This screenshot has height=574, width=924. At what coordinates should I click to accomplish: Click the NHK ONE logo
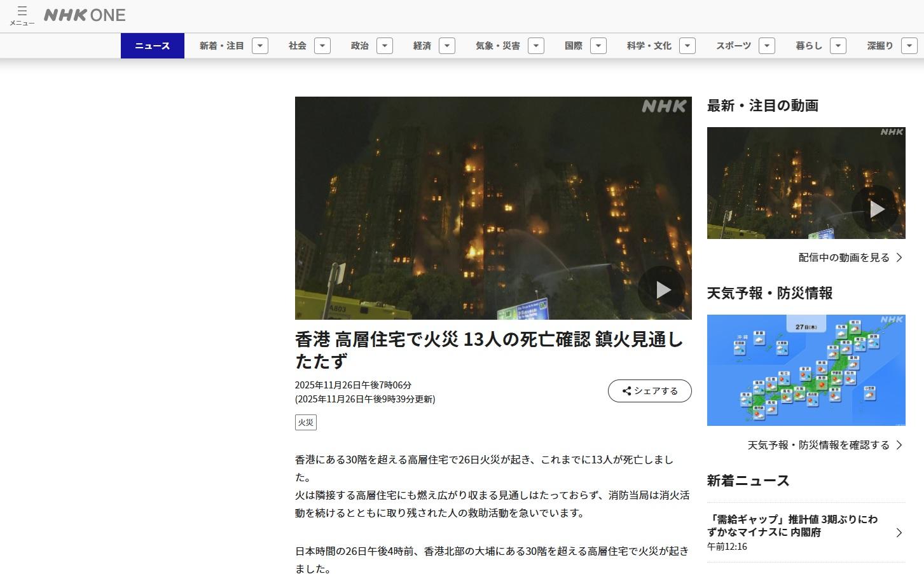(85, 15)
